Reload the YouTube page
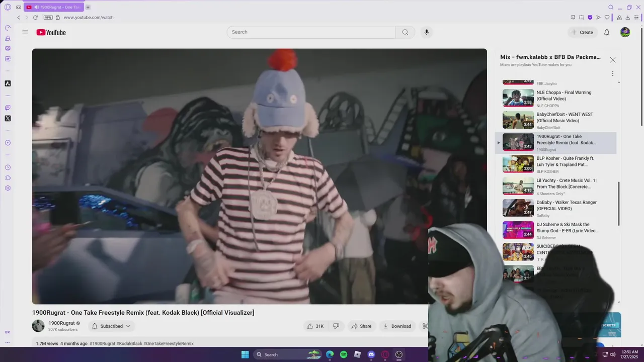This screenshot has height=362, width=644. tap(35, 17)
